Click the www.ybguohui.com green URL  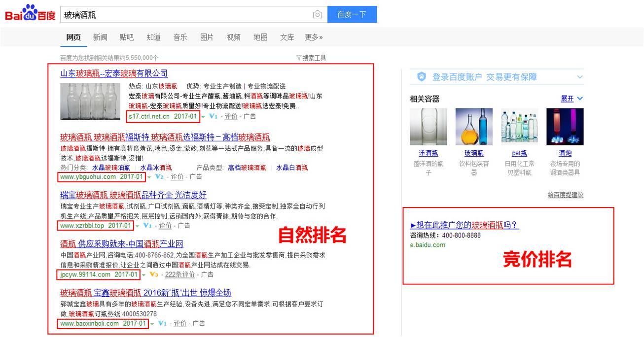click(88, 177)
